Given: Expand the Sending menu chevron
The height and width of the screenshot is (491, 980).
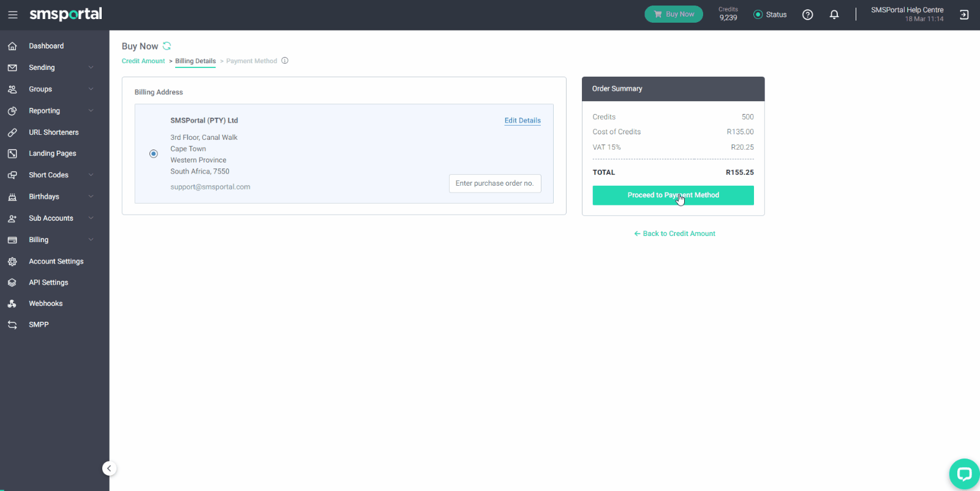Looking at the screenshot, I should (91, 67).
